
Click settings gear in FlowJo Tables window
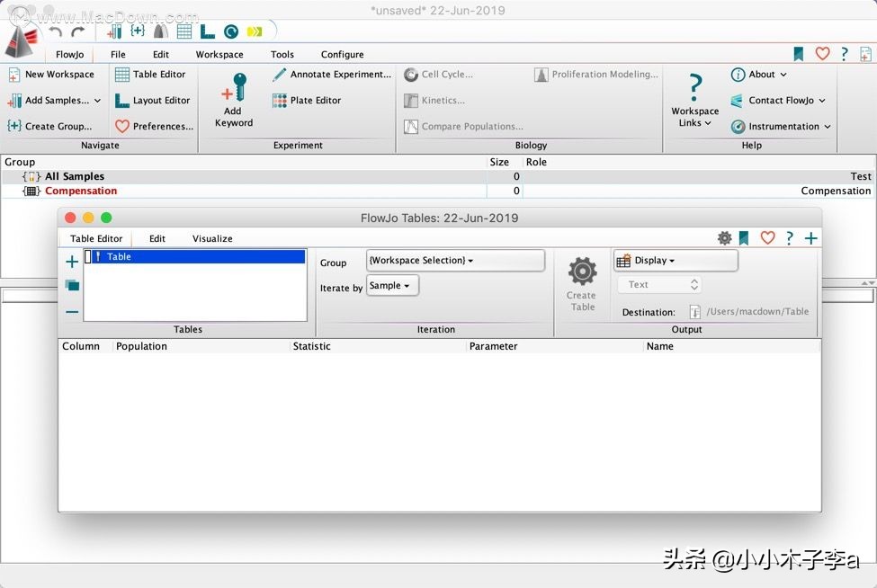coord(724,238)
